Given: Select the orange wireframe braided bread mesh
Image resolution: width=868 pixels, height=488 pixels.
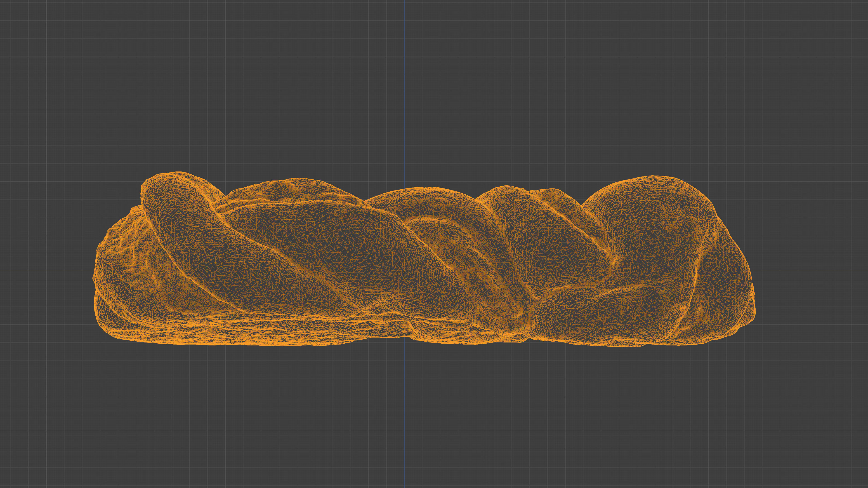Looking at the screenshot, I should 424,259.
